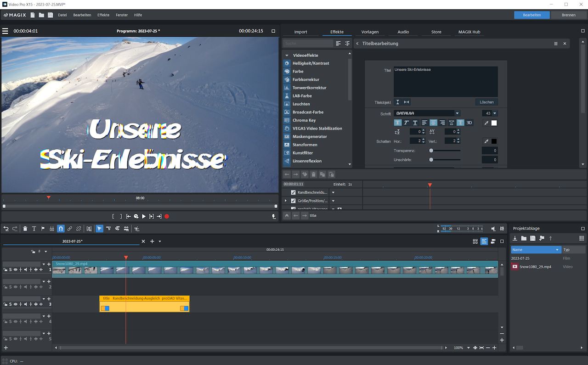Switch to Brennen mode
588x365 pixels.
pos(568,15)
